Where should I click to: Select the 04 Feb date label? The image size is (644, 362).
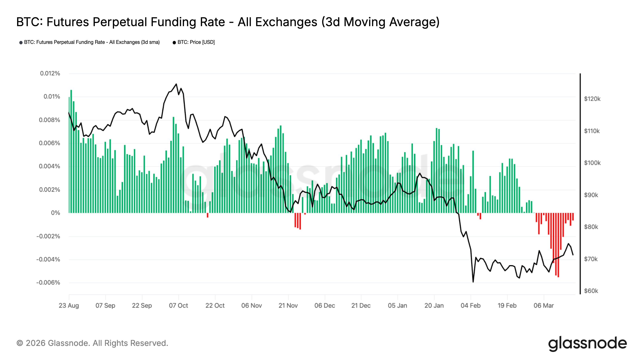pos(471,305)
